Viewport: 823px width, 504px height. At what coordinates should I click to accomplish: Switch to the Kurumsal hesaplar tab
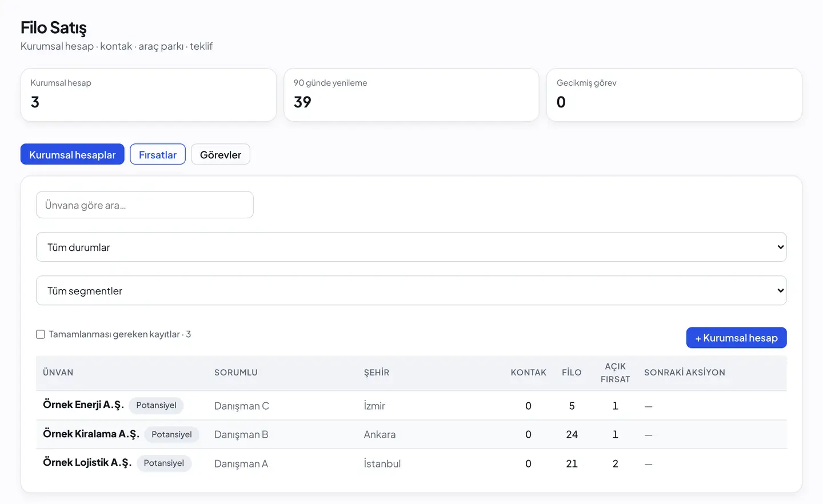(x=73, y=154)
